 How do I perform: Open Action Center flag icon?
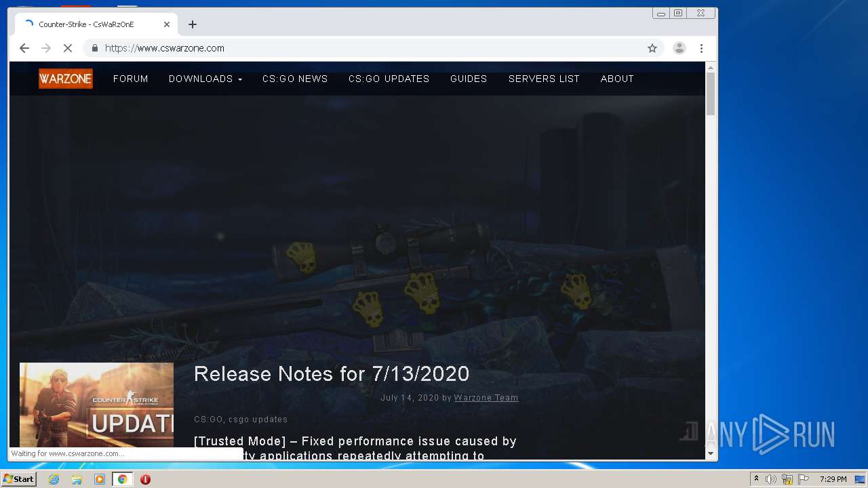point(804,479)
